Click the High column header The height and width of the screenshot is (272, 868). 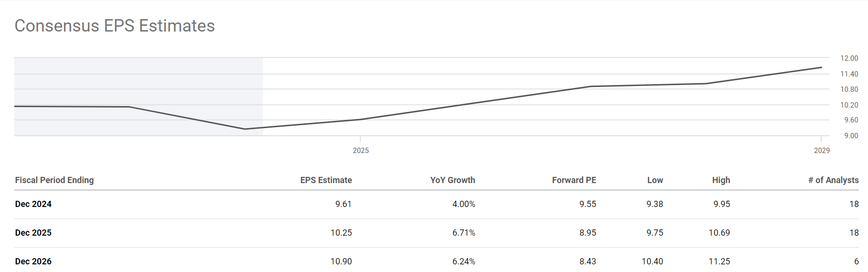721,180
